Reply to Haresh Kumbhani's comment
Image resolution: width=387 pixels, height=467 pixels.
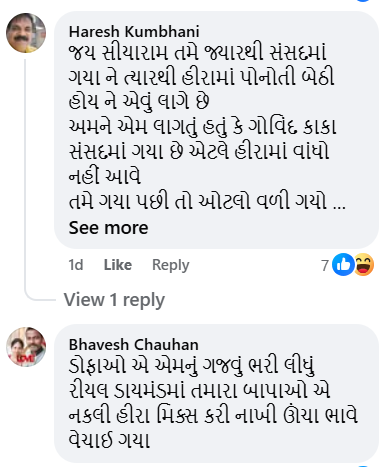coord(170,265)
